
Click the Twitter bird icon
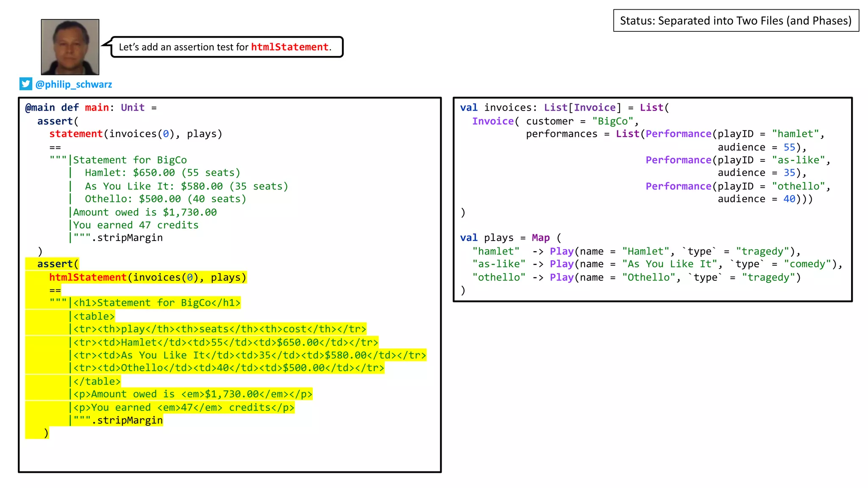tap(25, 84)
